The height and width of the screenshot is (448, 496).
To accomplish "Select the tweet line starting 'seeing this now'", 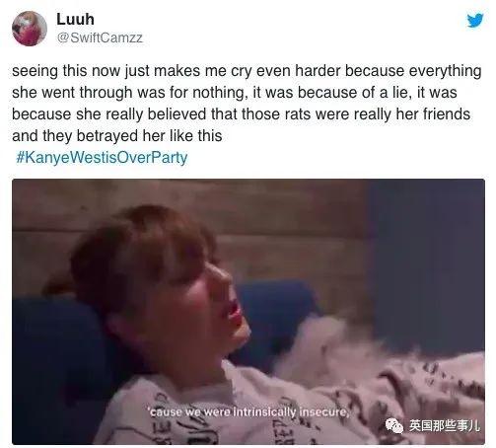I will 247,71.
